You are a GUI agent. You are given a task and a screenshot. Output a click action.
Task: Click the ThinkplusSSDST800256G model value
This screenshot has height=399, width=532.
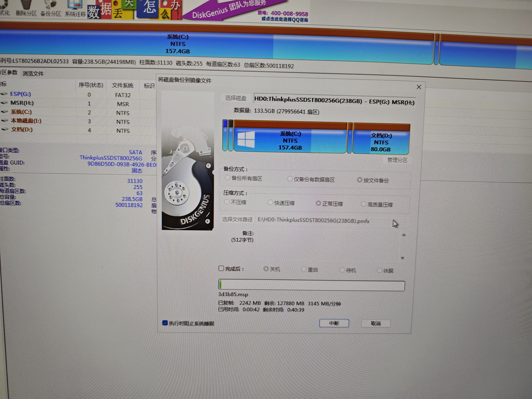tap(111, 158)
